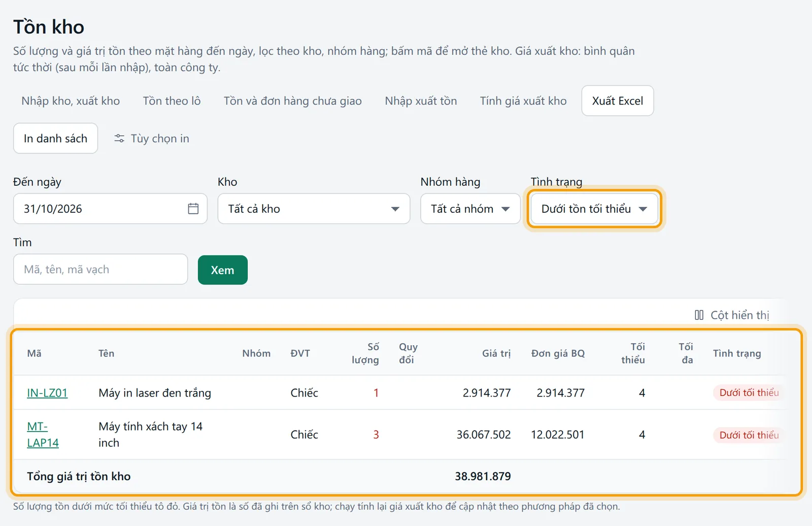The width and height of the screenshot is (812, 526).
Task: Click the Giá trị column header
Action: [x=496, y=353]
